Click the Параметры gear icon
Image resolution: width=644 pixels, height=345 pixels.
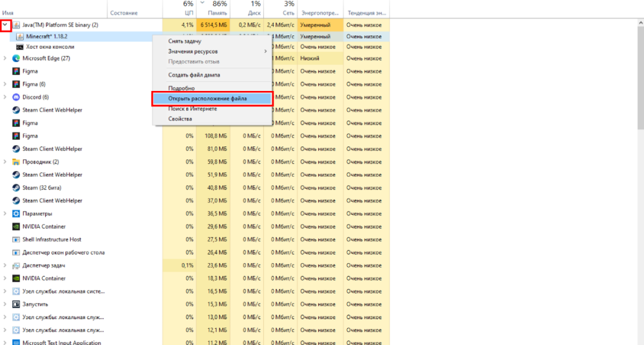pyautogui.click(x=17, y=213)
